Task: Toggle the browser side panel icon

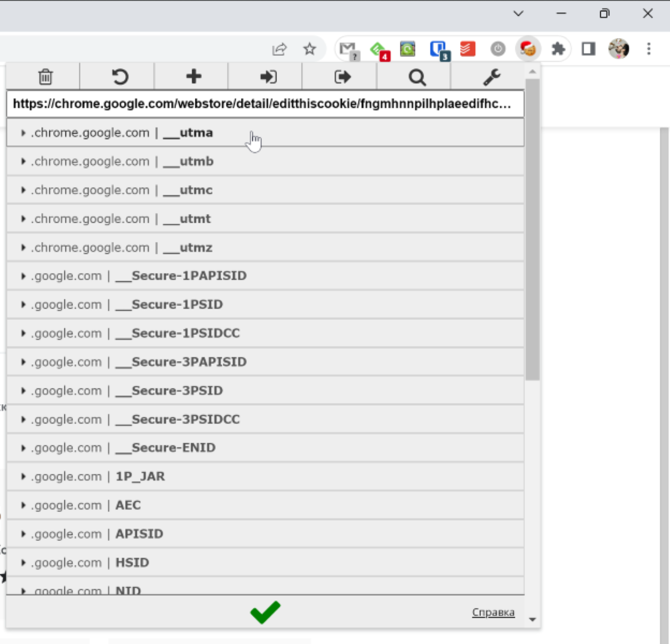Action: tap(588, 49)
